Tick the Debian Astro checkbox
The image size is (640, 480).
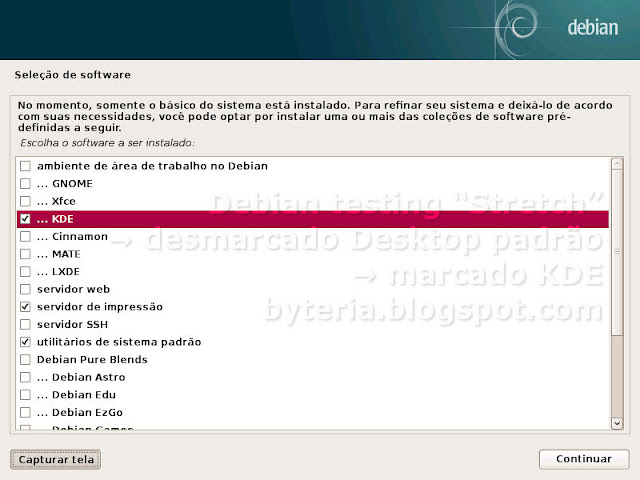[25, 377]
